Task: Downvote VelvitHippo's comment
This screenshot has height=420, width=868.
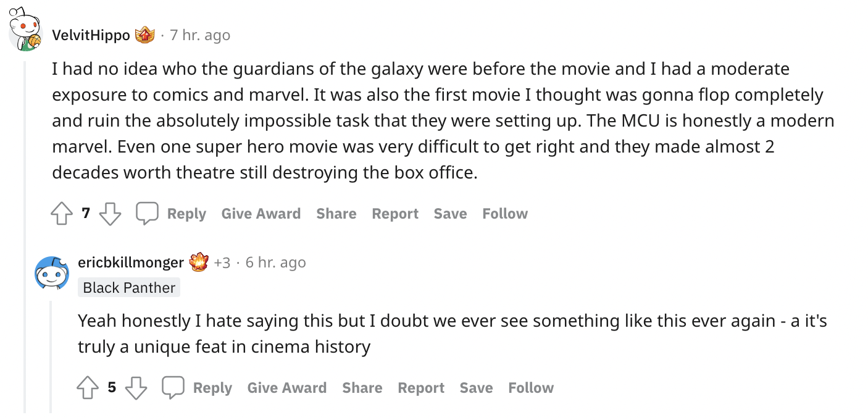Action: pyautogui.click(x=111, y=214)
